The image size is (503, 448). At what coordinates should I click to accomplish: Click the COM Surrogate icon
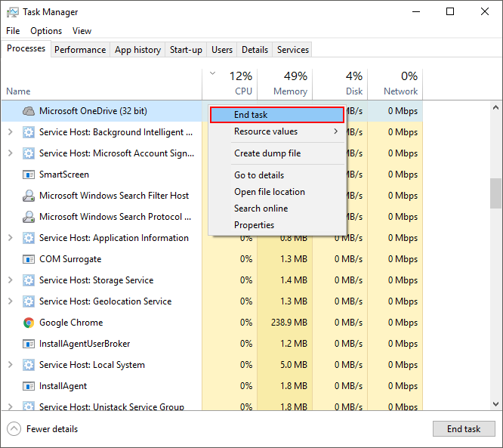29,259
